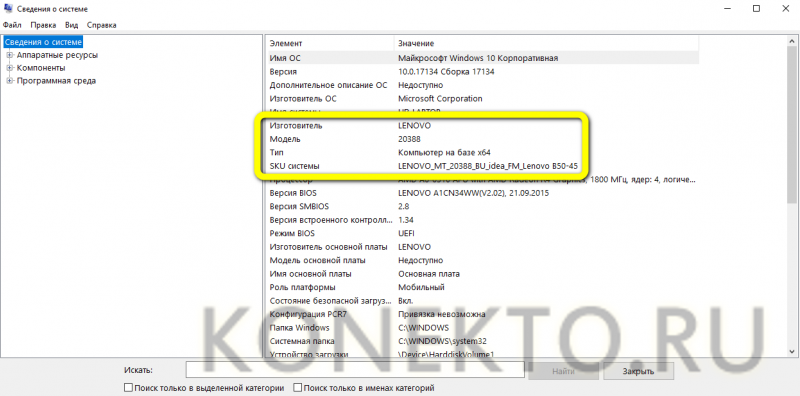This screenshot has height=396, width=800.
Task: Open the Справка menu
Action: [x=102, y=25]
